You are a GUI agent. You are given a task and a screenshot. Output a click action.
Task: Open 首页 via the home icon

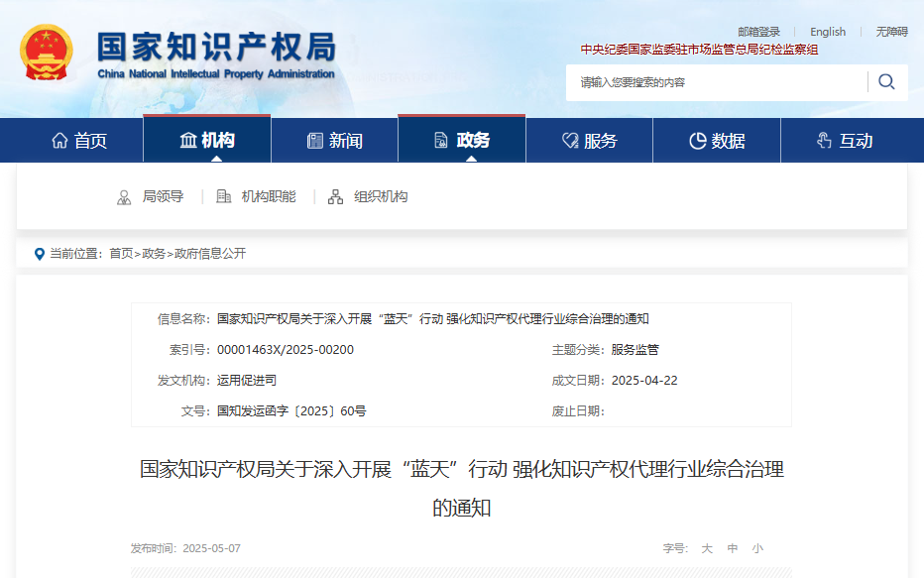[59, 140]
